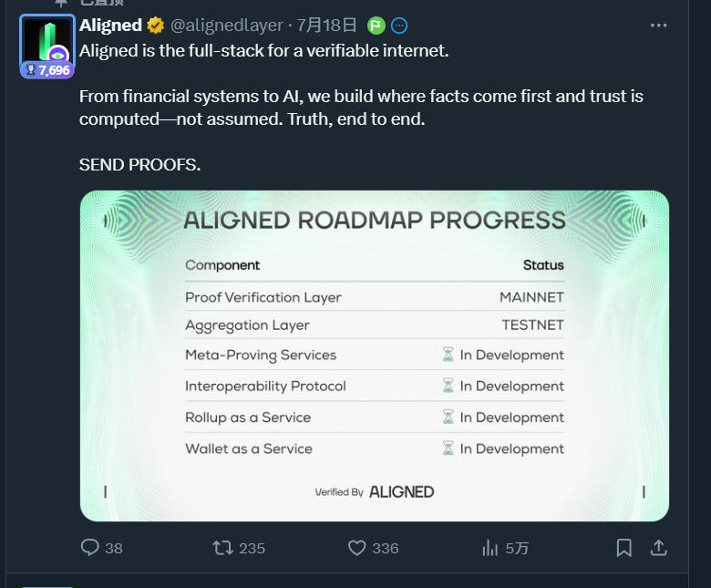Bookmark this Aligned post
Screen dimensions: 711x588
pyautogui.click(x=623, y=548)
